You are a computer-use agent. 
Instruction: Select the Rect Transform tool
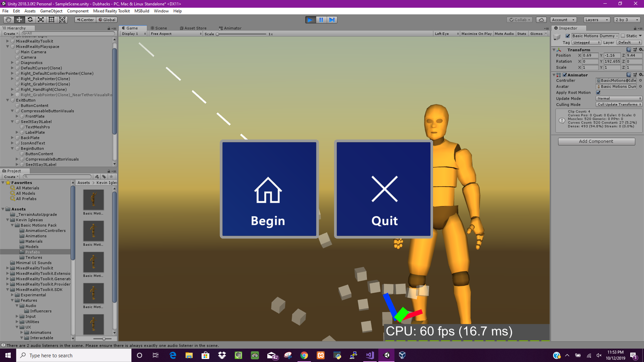pyautogui.click(x=51, y=20)
